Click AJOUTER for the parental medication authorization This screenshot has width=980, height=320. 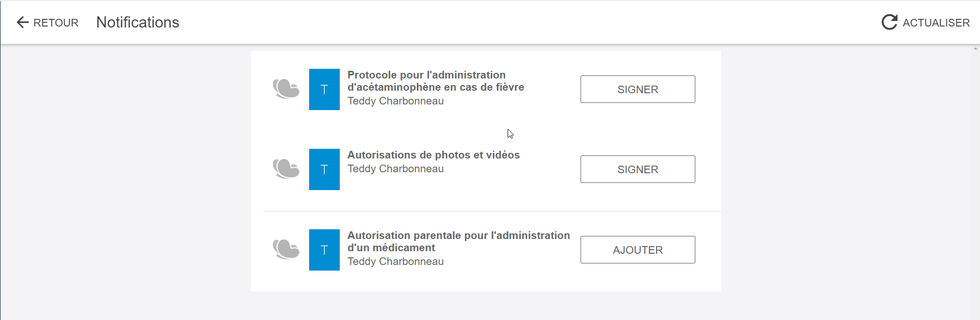(x=638, y=250)
